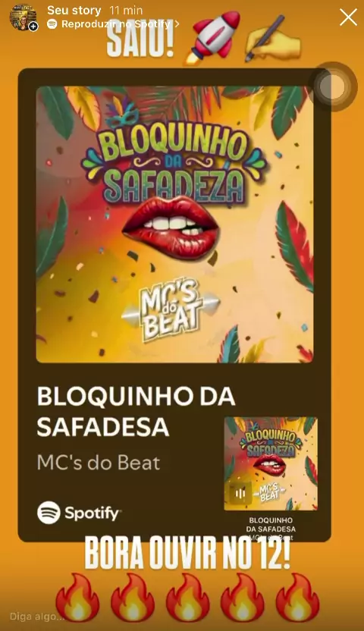
Task: Tap the rocket emoji sticker
Action: [212, 37]
